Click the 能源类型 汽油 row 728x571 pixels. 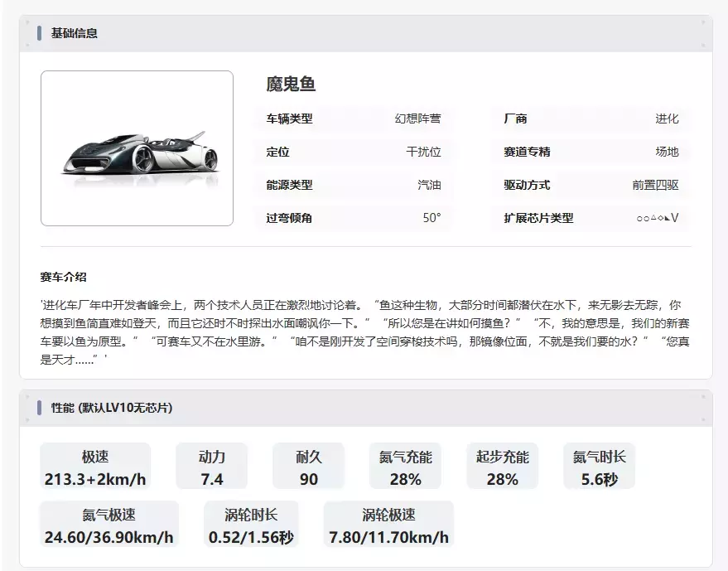[x=354, y=185]
